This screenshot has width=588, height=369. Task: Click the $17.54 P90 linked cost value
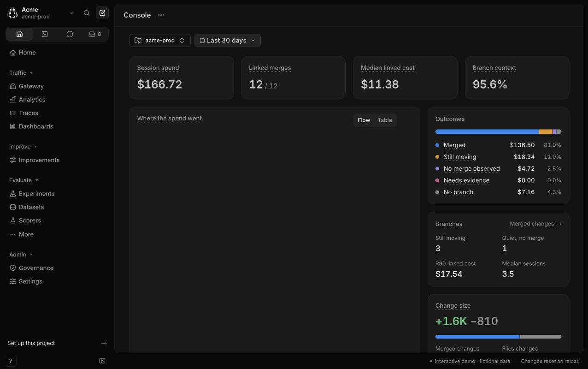pos(449,274)
